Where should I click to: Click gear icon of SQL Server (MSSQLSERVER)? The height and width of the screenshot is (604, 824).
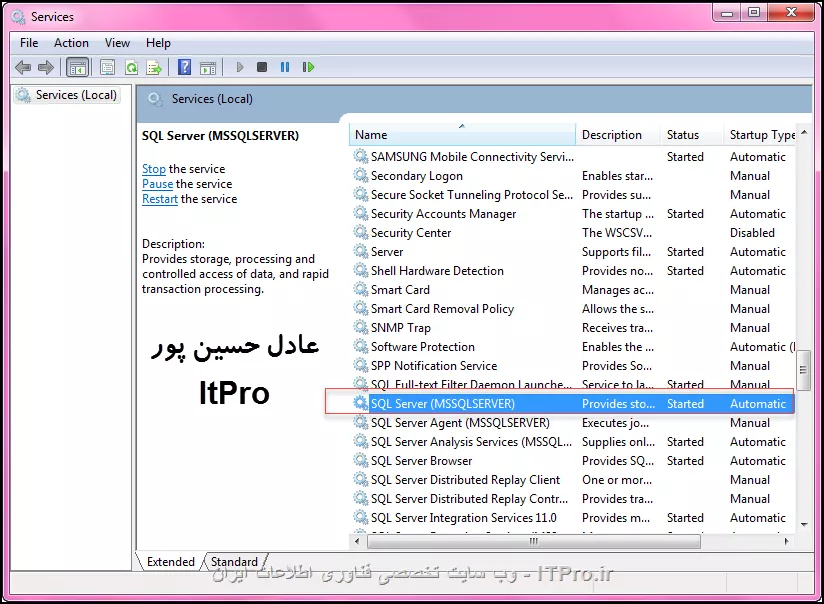[360, 403]
